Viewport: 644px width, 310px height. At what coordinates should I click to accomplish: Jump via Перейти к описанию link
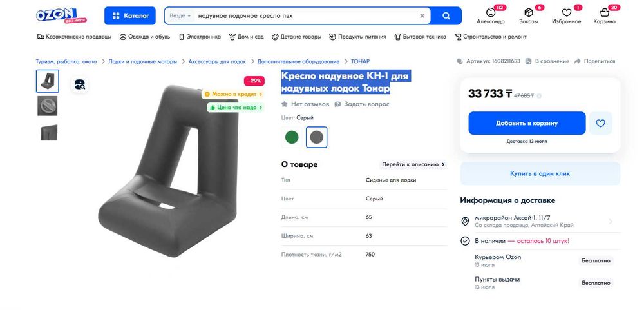[x=413, y=164]
